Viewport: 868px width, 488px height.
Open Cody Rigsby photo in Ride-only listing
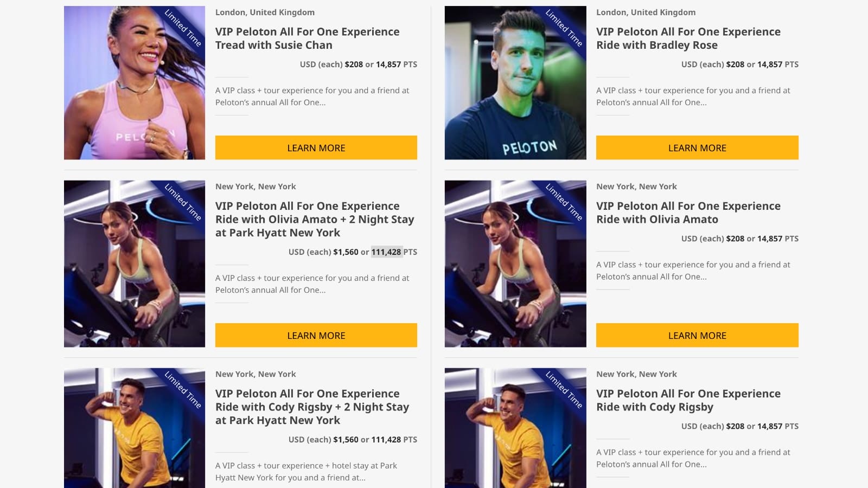pos(515,428)
